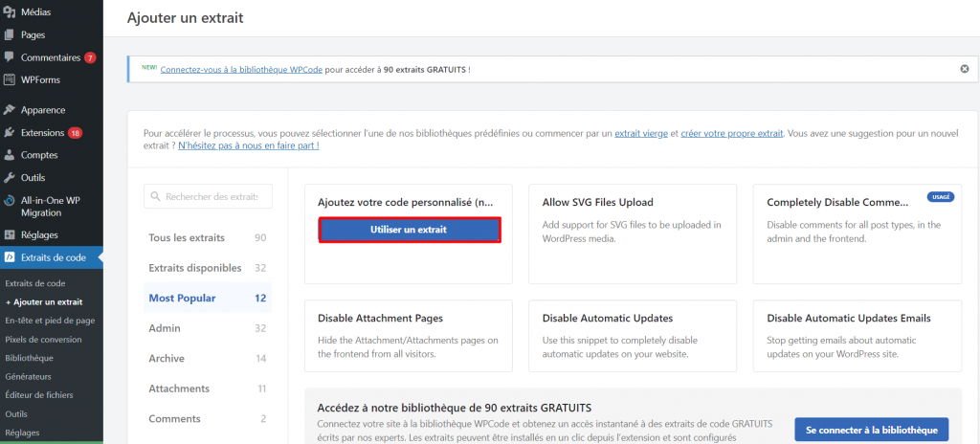Open En-tête et pied de page submenu
980x444 pixels.
[x=50, y=321]
